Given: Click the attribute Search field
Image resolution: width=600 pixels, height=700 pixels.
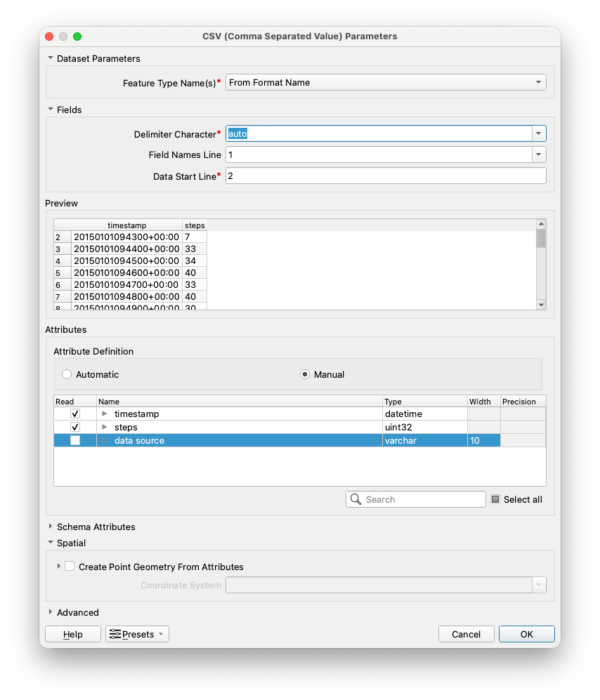Looking at the screenshot, I should tap(415, 499).
